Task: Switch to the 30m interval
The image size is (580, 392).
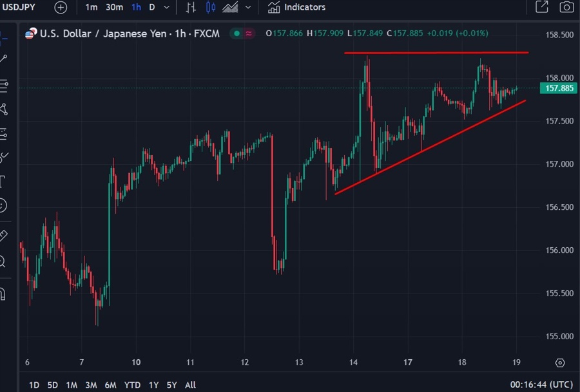Action: pos(115,7)
